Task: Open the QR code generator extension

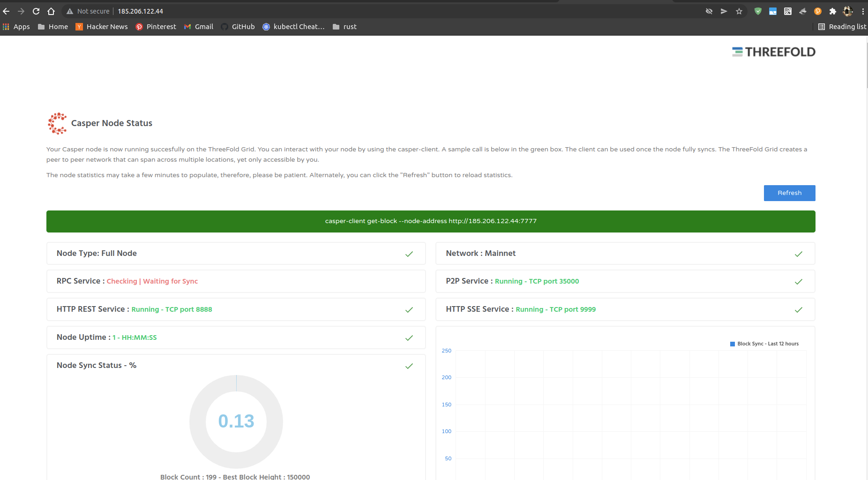Action: (x=788, y=11)
